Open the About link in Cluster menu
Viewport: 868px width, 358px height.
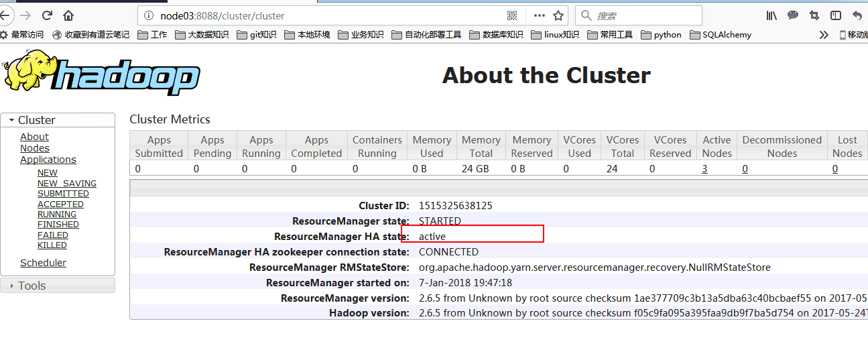pyautogui.click(x=34, y=137)
